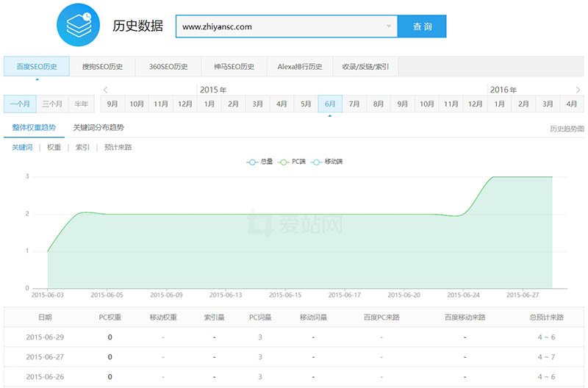Click the 查询 search button

click(422, 26)
